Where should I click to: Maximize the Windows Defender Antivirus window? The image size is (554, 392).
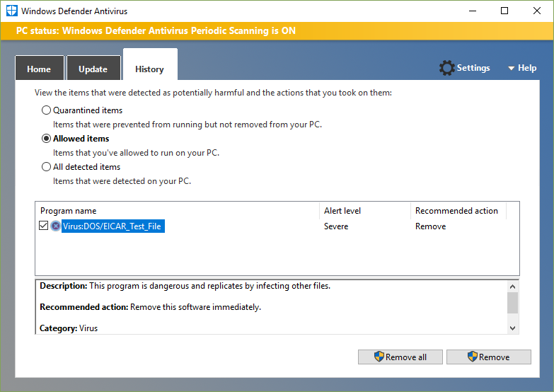point(504,11)
